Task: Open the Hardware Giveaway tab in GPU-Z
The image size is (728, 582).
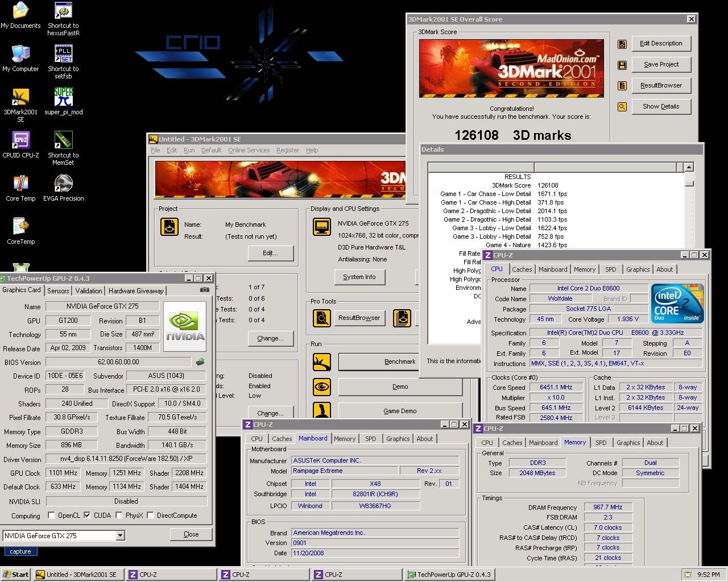Action: 136,290
